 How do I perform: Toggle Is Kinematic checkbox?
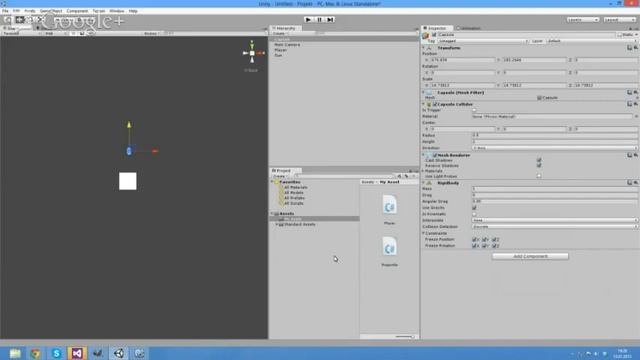[x=474, y=214]
